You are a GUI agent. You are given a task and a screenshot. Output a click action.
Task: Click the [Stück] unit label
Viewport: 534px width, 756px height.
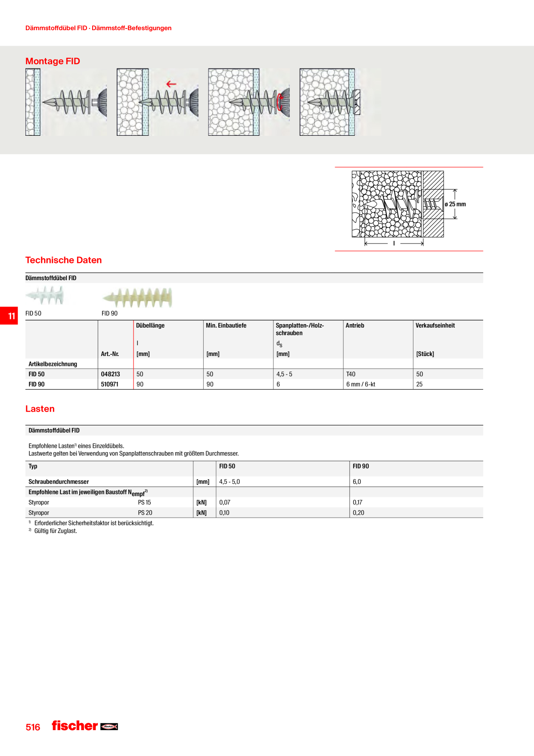point(425,354)
